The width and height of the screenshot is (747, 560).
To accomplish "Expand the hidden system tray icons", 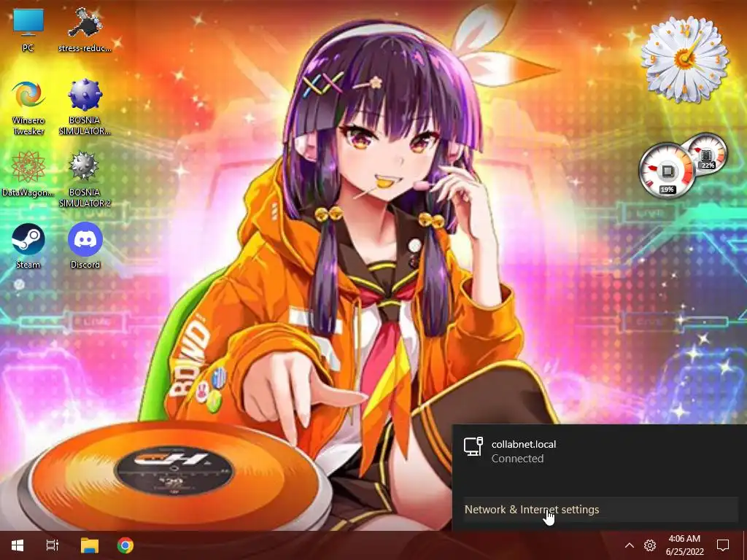I will (x=630, y=545).
